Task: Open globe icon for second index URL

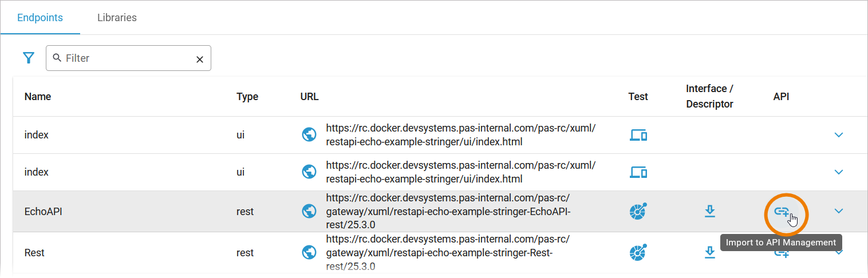Action: point(309,172)
